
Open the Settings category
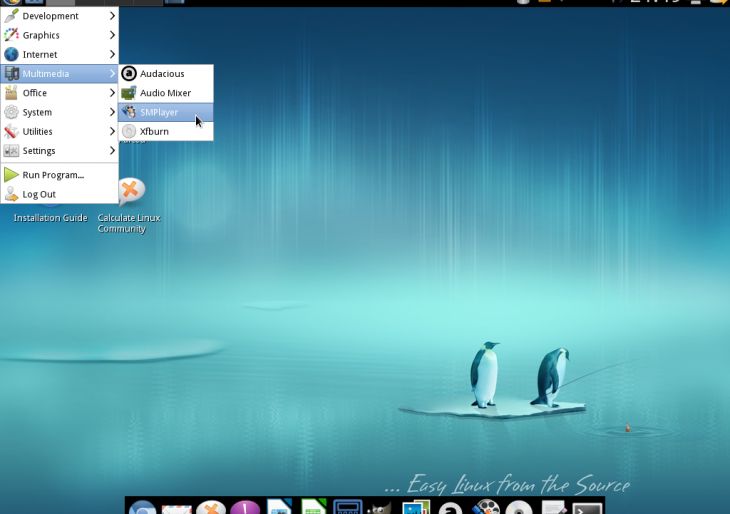coord(39,150)
